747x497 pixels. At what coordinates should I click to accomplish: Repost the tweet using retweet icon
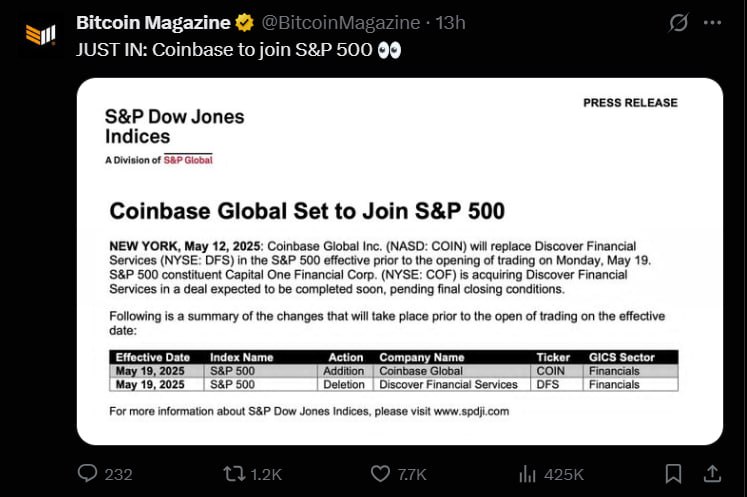pyautogui.click(x=234, y=474)
